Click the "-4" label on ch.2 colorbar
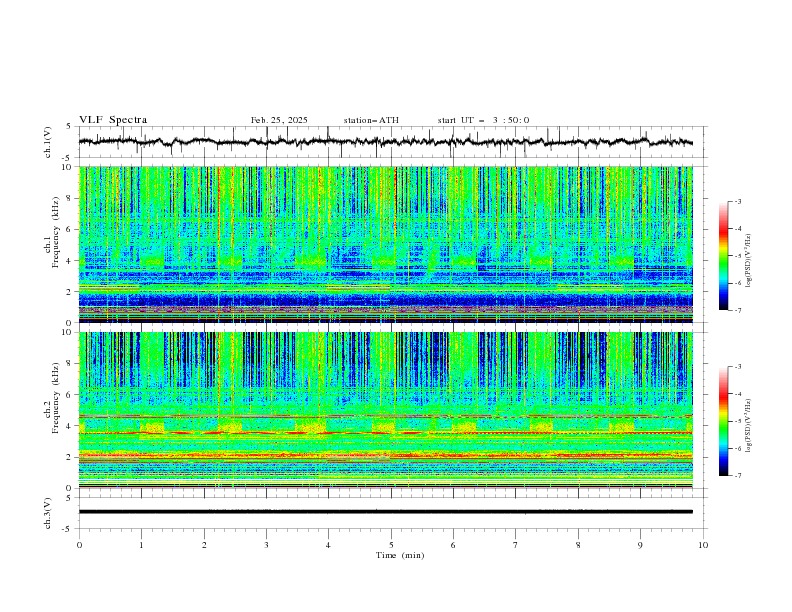Screen dimensions: 792x612 737,394
